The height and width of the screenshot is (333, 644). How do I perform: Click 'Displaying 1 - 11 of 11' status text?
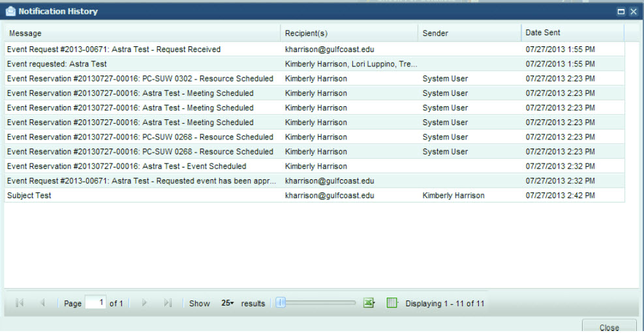coord(445,304)
